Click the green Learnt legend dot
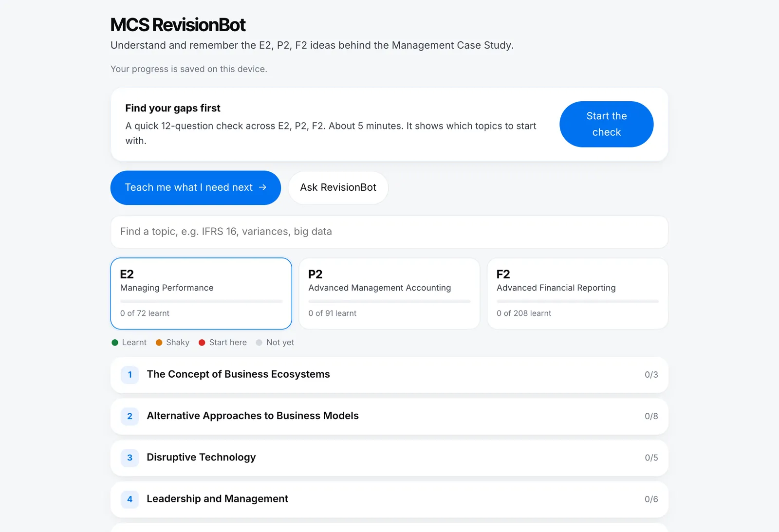Image resolution: width=779 pixels, height=532 pixels. pyautogui.click(x=115, y=343)
